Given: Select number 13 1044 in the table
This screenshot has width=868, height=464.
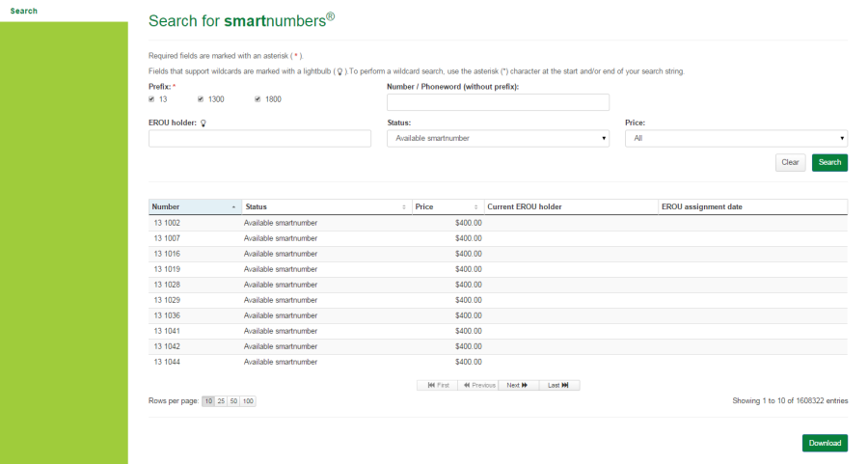Looking at the screenshot, I should coord(167,363).
